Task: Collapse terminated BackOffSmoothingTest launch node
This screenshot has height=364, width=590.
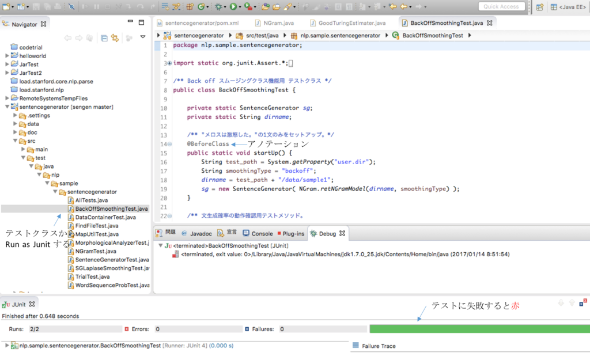Action: (160, 245)
